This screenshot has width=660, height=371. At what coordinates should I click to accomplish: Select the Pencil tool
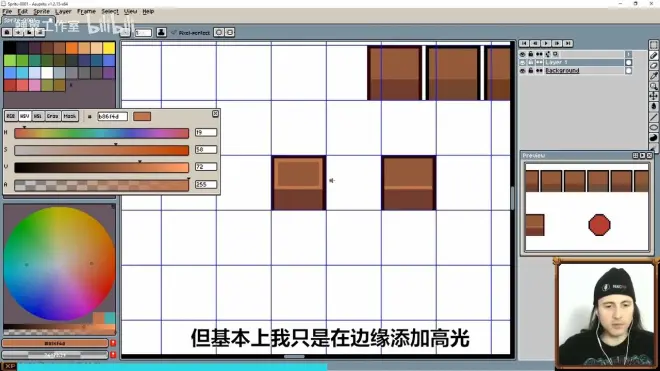click(654, 55)
